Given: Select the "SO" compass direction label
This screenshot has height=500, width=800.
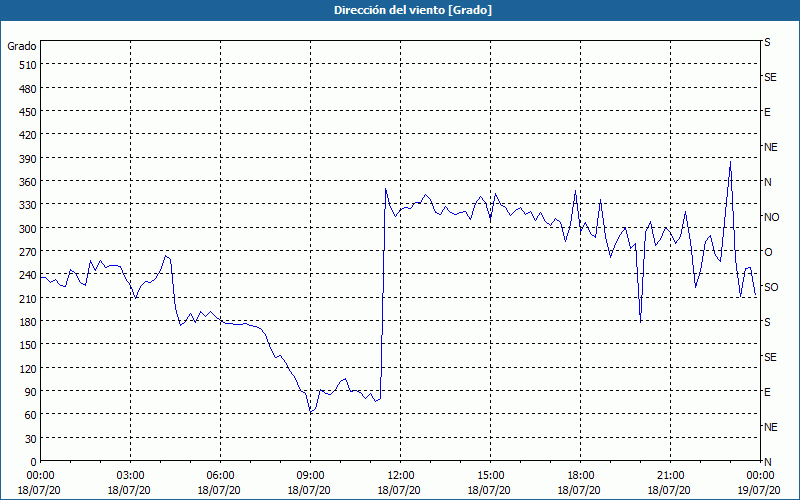Looking at the screenshot, I should 771,287.
